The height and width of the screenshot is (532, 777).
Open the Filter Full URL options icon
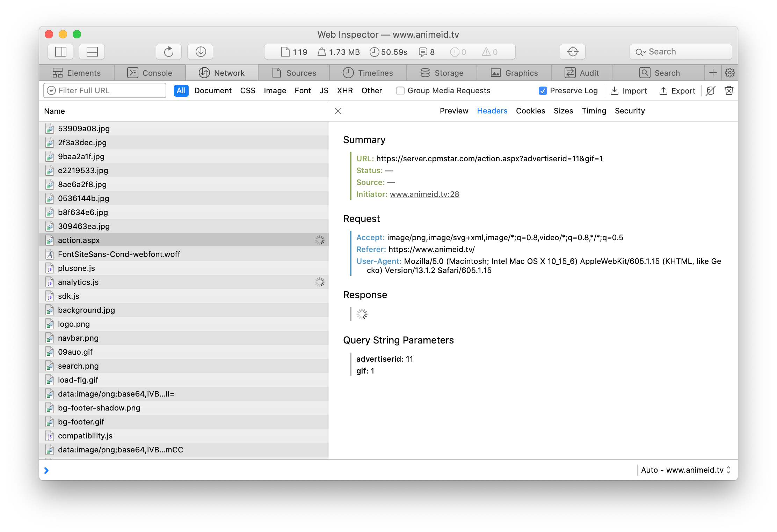click(x=51, y=91)
